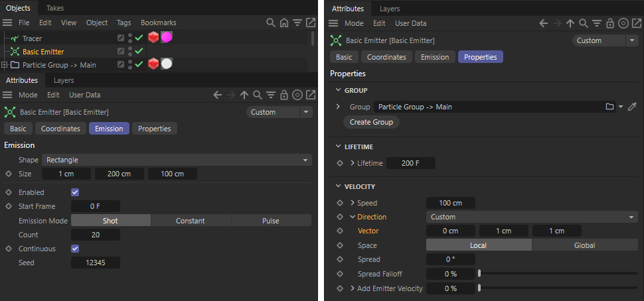Open the Shape dropdown showing Rectangle
The width and height of the screenshot is (644, 301).
[177, 160]
